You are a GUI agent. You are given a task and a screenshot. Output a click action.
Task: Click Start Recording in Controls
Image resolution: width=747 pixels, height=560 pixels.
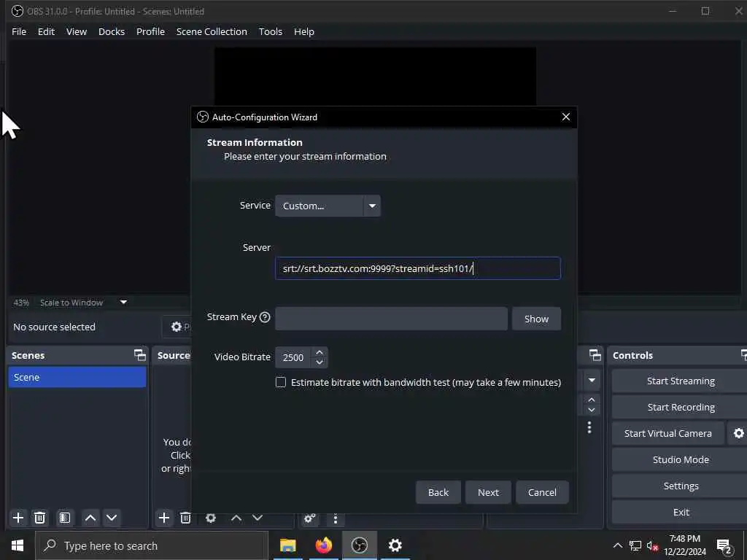681,407
